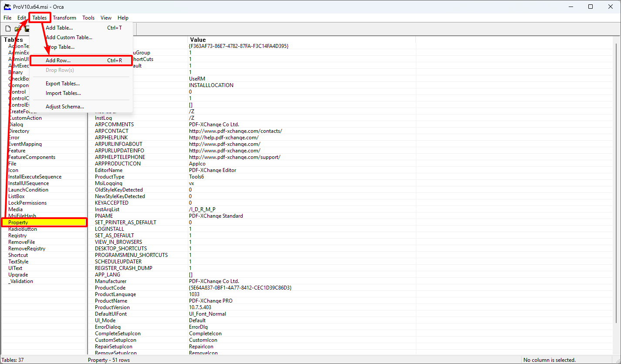Select the ListBox table

tap(17, 196)
